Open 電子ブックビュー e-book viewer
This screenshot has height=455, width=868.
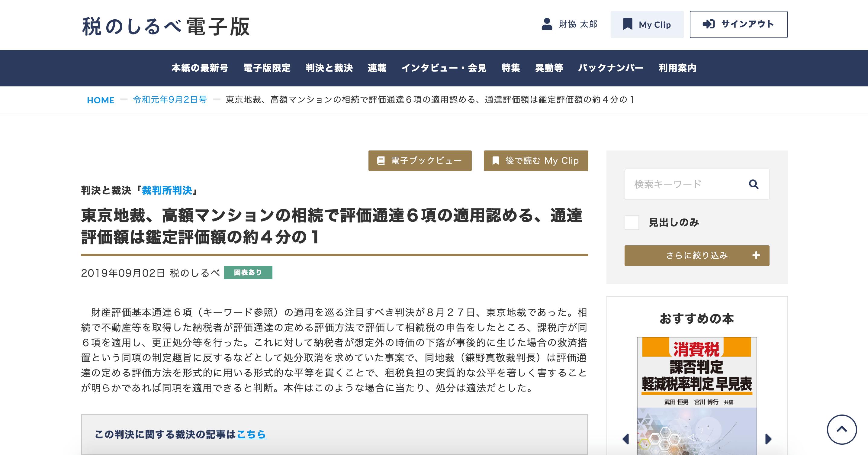click(420, 161)
